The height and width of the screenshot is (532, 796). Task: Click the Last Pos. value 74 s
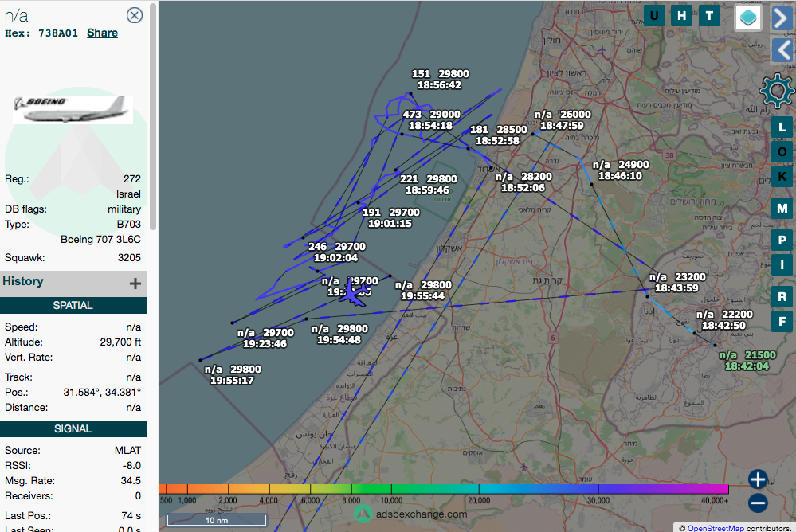coord(131,516)
